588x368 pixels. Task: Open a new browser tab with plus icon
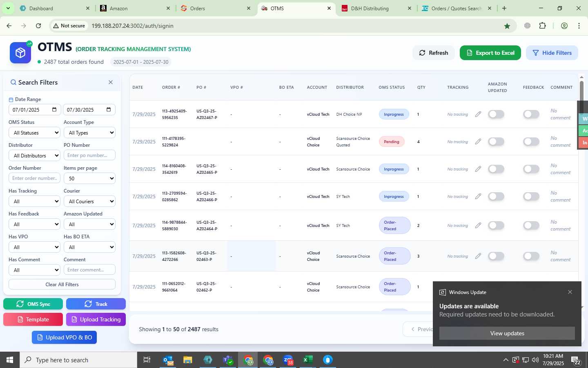(504, 8)
